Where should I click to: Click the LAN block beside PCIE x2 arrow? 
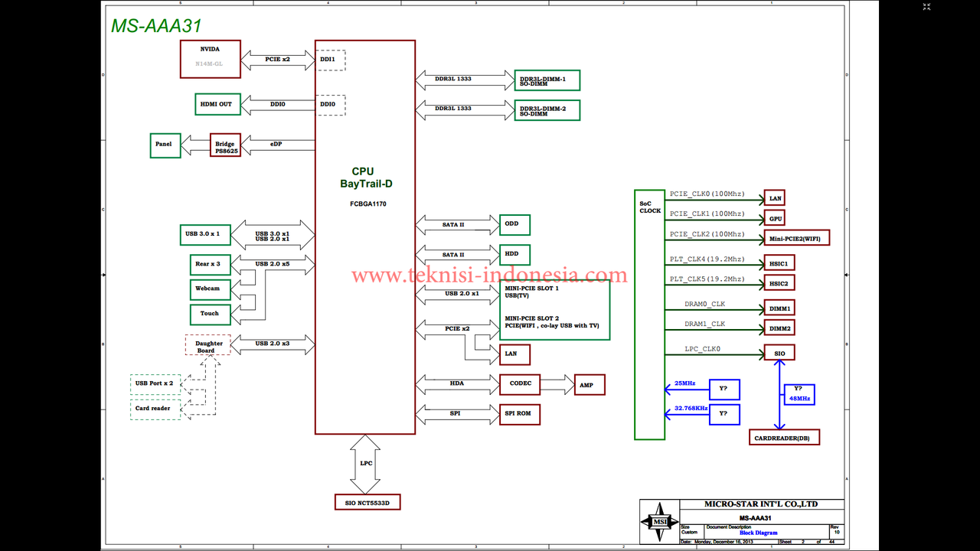(514, 354)
